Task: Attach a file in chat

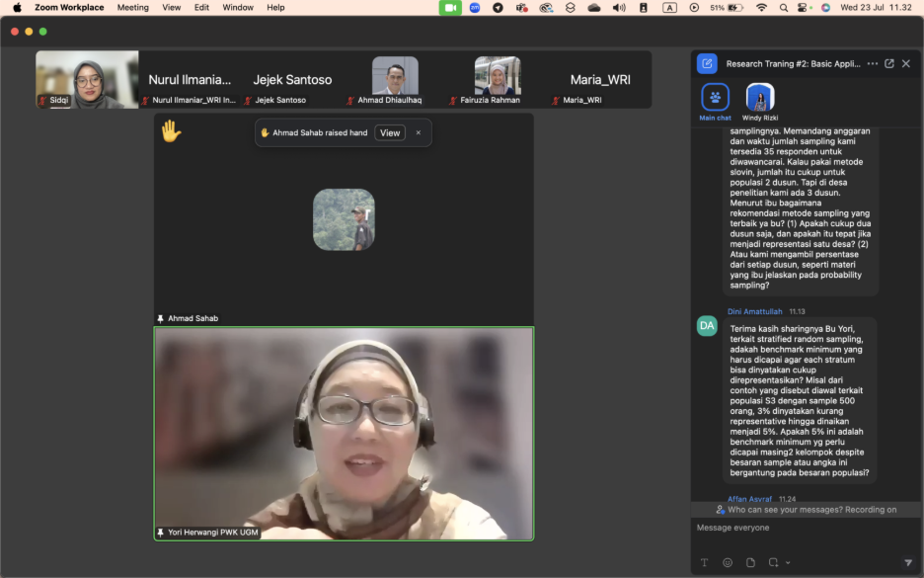Action: tap(750, 562)
